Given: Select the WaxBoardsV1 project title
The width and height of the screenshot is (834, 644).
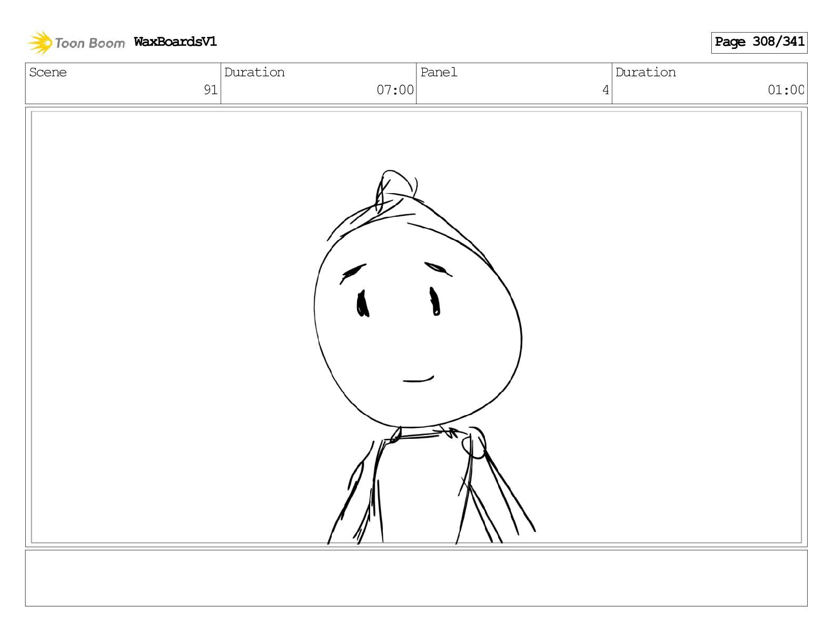Looking at the screenshot, I should coord(175,42).
